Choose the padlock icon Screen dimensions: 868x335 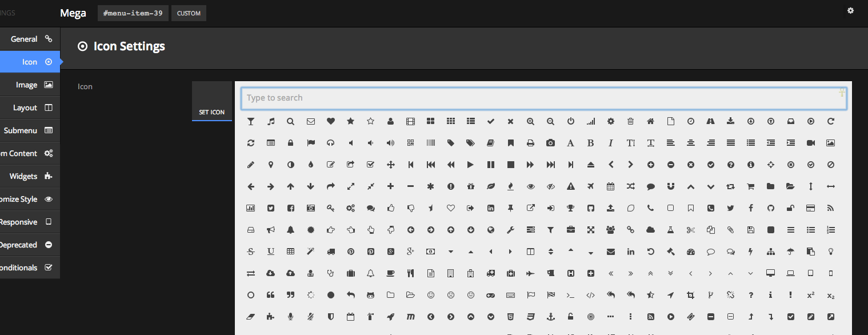tap(291, 143)
